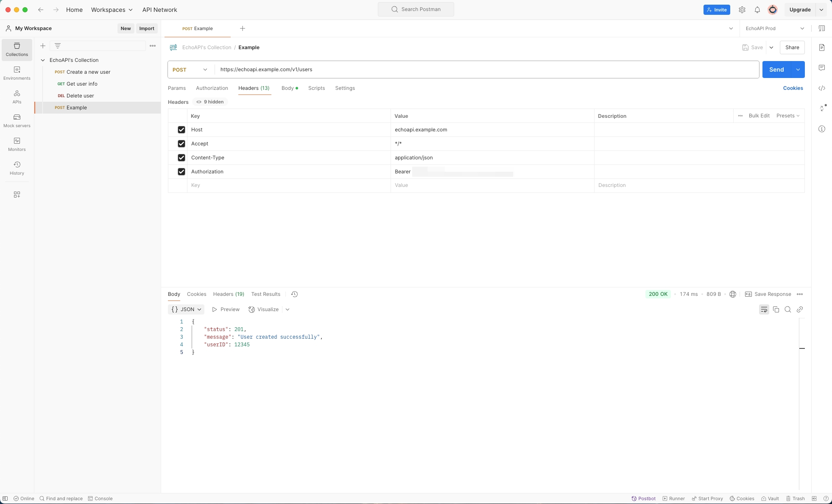Screen dimensions: 832x504
Task: Click the Import button
Action: [x=147, y=28]
